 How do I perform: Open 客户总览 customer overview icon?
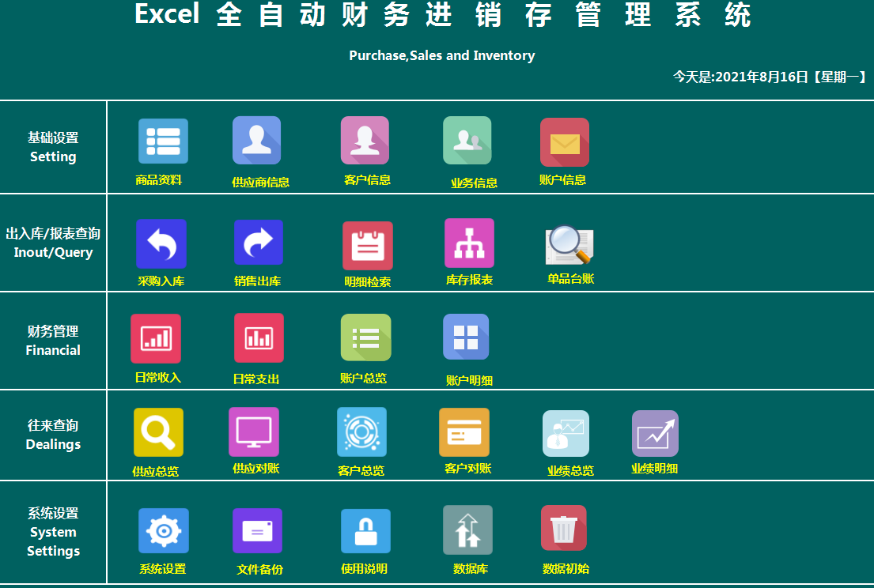tap(361, 432)
